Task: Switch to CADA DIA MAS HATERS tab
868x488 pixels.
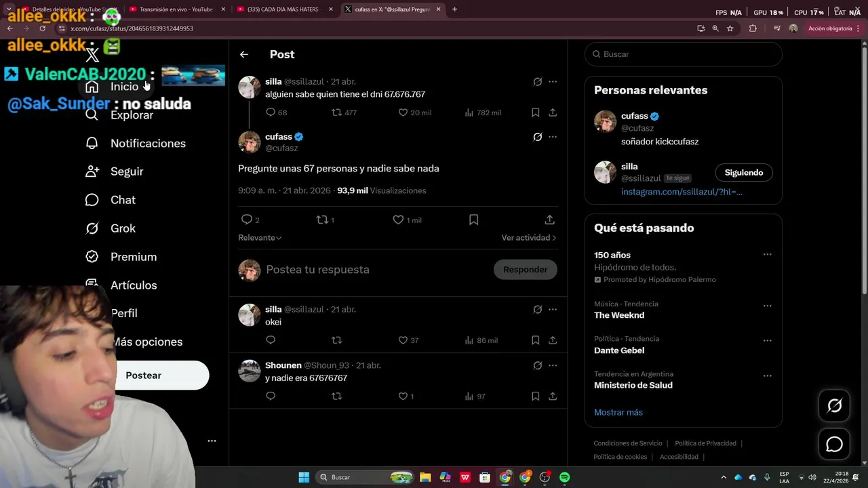Action: pyautogui.click(x=285, y=9)
